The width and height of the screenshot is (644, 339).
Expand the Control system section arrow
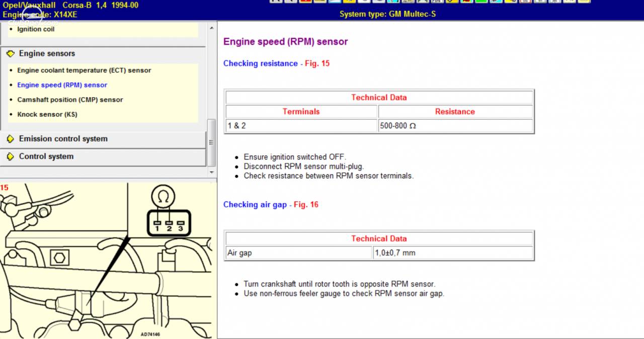click(11, 157)
